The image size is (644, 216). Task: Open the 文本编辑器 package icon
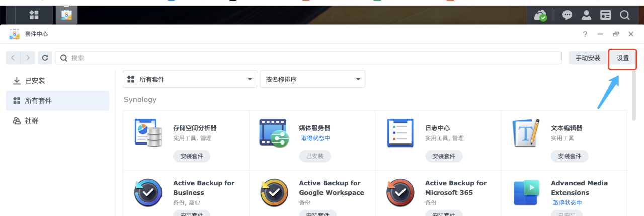coord(526,133)
